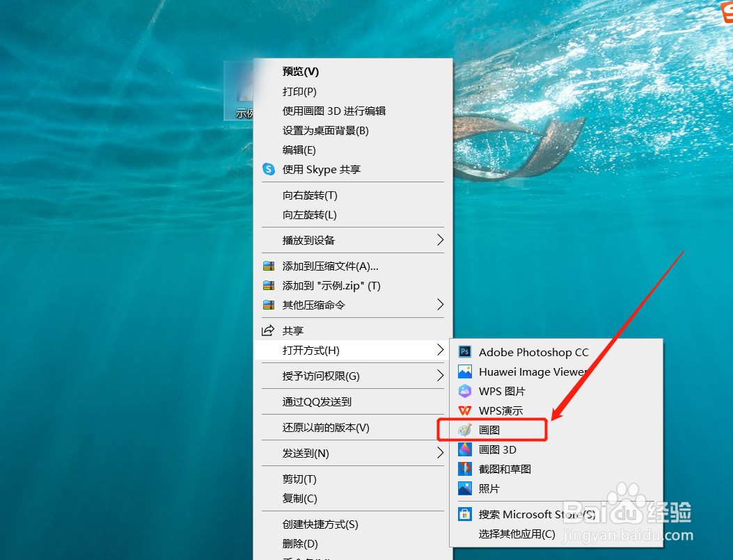Open the picture in WPS 图片
The image size is (733, 560).
[x=496, y=391]
